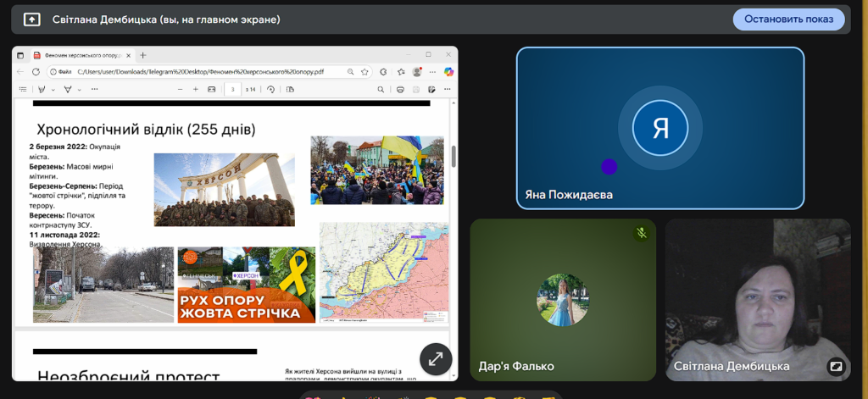Click the PDF zoom in plus icon
The width and height of the screenshot is (868, 399).
point(196,89)
